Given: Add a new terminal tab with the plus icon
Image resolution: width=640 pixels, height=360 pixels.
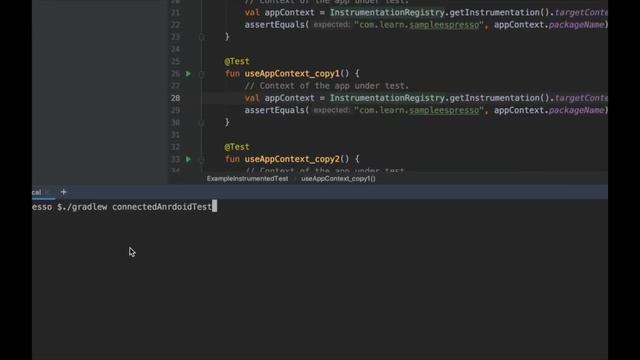Looking at the screenshot, I should coord(63,192).
